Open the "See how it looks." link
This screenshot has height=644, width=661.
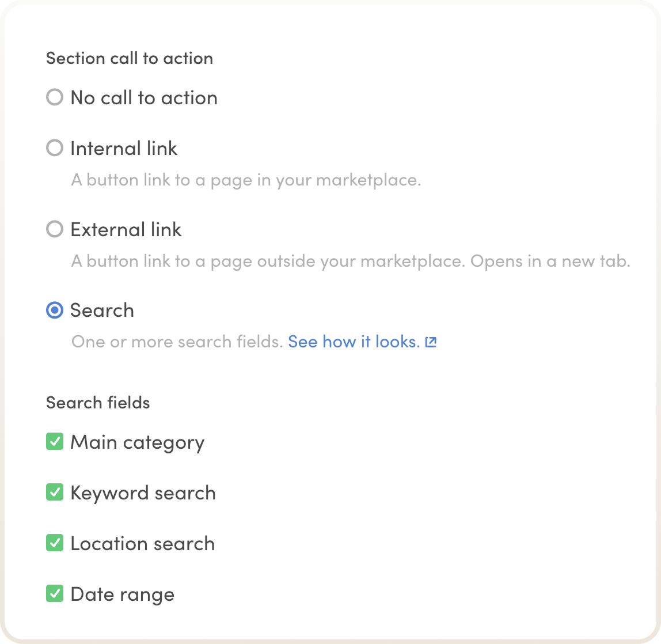tap(354, 342)
